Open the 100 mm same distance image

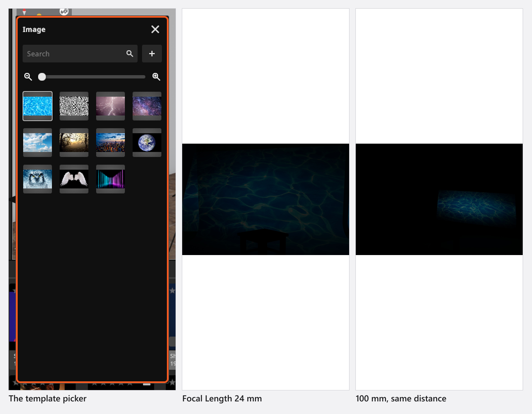click(439, 199)
